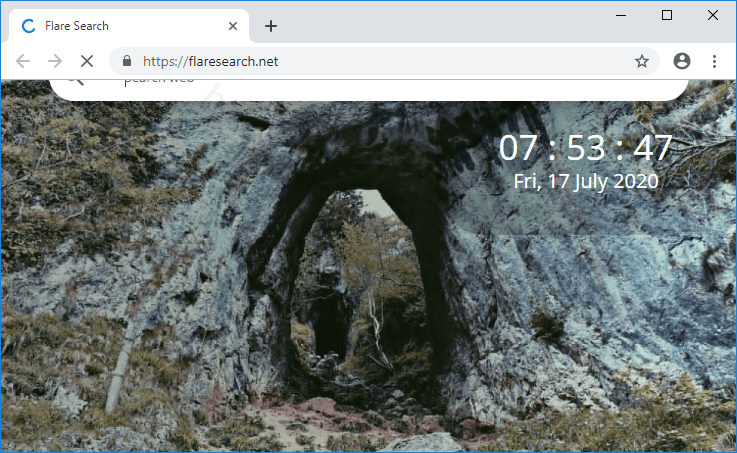The height and width of the screenshot is (453, 737).
Task: Bookmark this page with the star
Action: click(x=641, y=61)
